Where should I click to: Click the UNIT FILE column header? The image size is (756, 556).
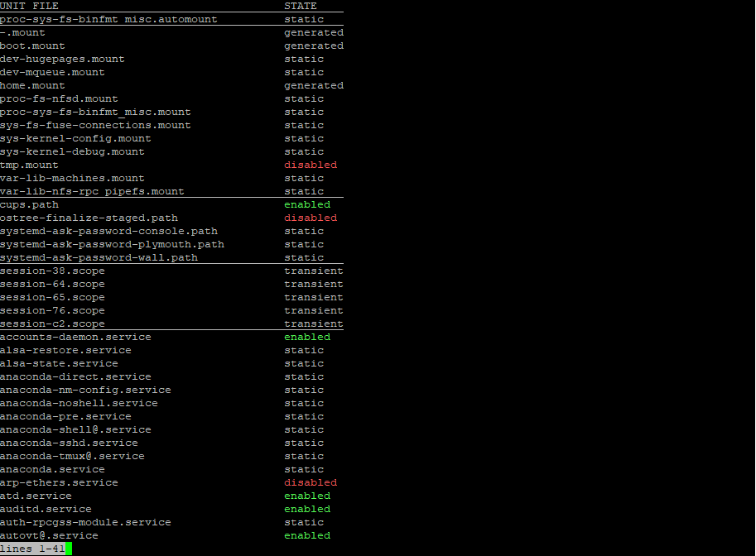click(29, 6)
